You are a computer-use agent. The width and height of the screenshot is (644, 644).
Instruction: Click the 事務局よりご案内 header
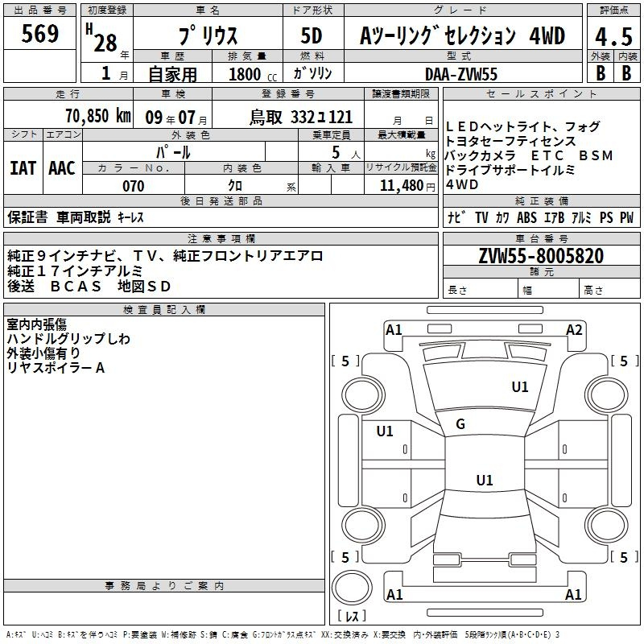164,586
